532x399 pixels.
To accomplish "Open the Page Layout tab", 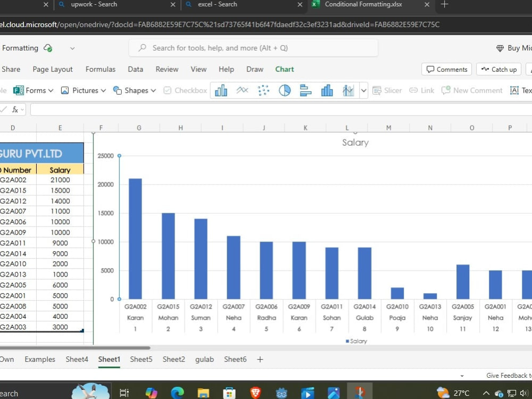I will (53, 69).
